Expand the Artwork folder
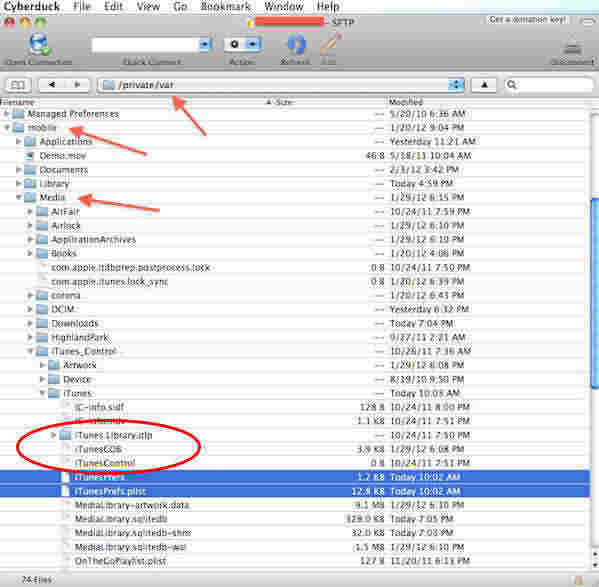The image size is (599, 587). pos(42,365)
